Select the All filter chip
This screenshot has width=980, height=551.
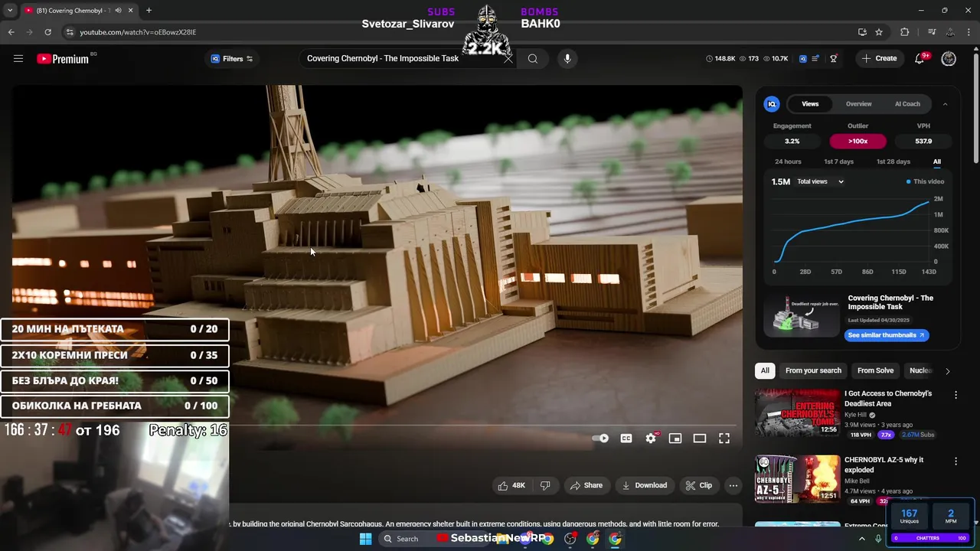pyautogui.click(x=764, y=370)
